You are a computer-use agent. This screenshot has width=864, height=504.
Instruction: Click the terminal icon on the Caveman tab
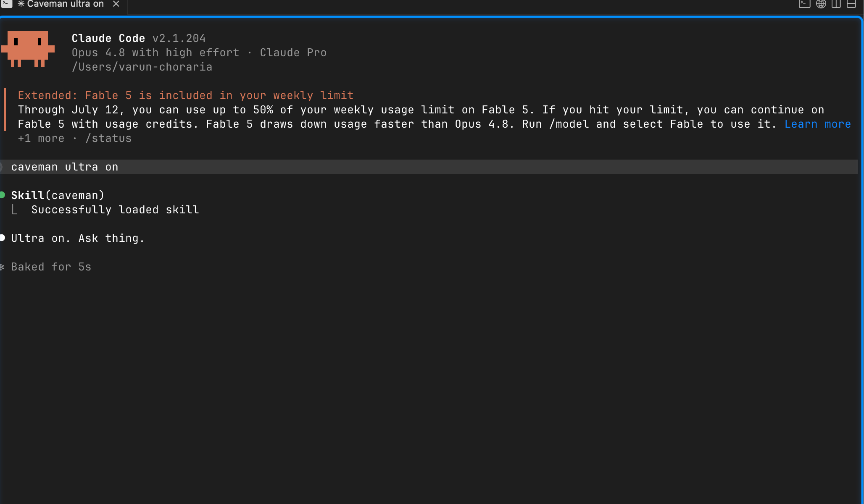pyautogui.click(x=7, y=4)
